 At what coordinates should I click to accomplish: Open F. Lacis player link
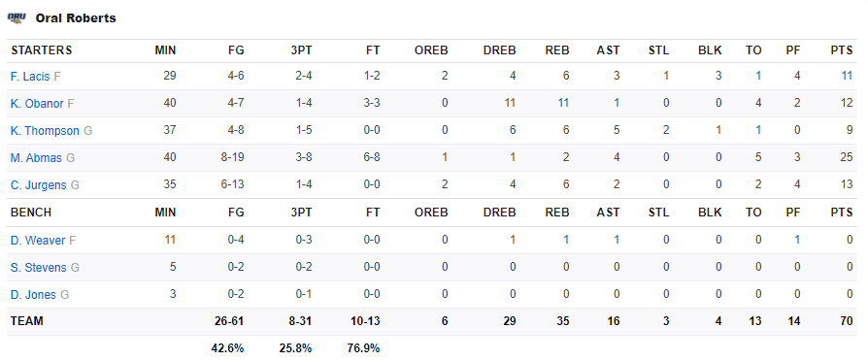30,77
